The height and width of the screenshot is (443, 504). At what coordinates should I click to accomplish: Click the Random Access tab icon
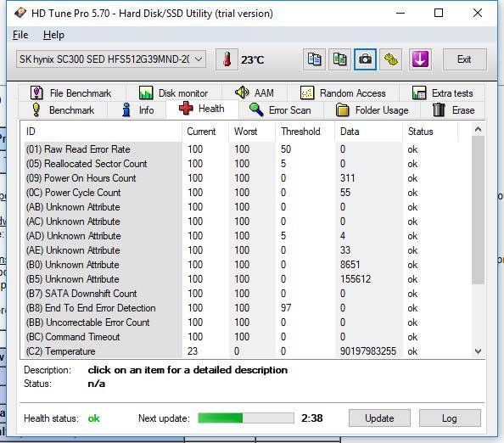coord(307,93)
